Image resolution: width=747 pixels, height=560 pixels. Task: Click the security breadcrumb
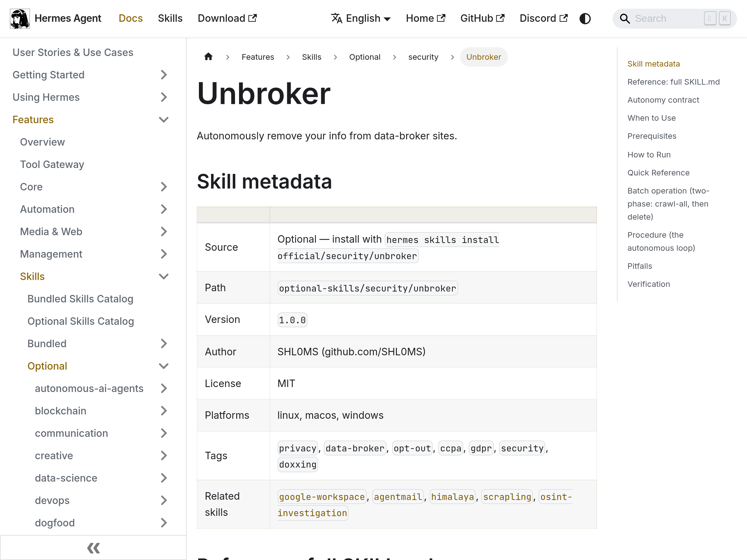pyautogui.click(x=423, y=57)
